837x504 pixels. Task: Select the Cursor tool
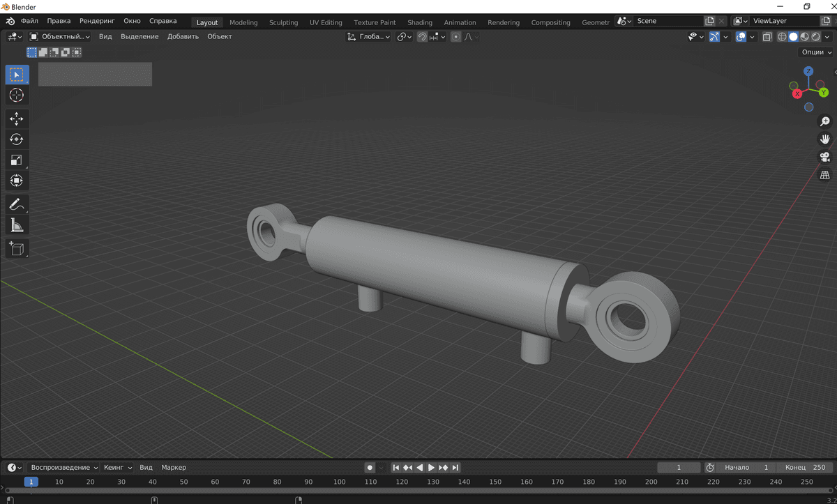click(17, 96)
